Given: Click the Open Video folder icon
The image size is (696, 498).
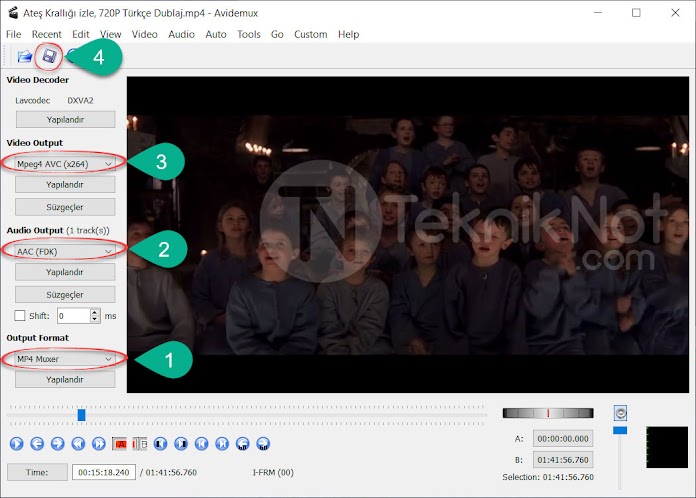Looking at the screenshot, I should coord(24,56).
